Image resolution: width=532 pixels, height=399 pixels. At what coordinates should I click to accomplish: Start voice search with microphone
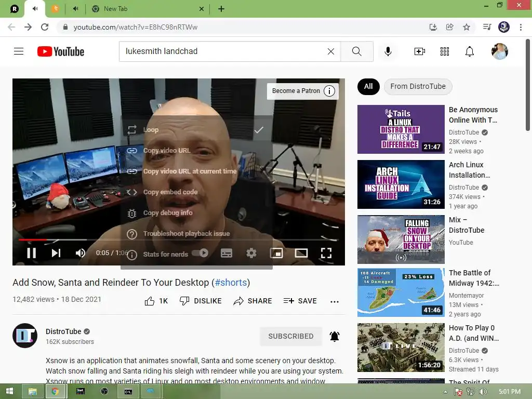(388, 51)
